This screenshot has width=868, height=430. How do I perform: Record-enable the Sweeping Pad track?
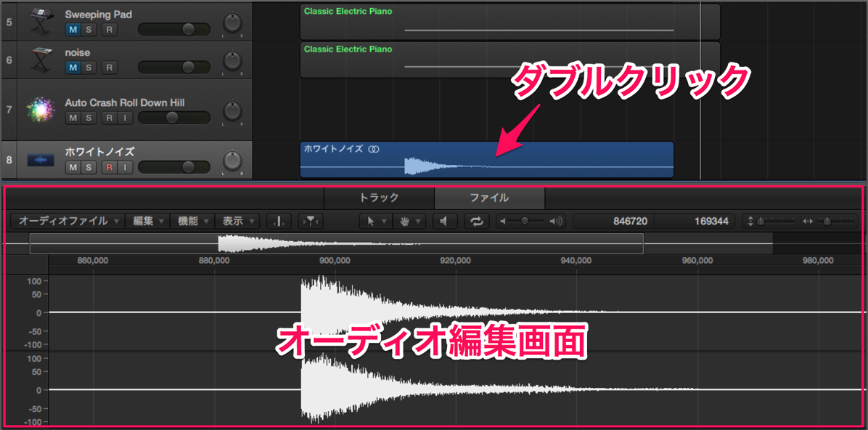109,29
